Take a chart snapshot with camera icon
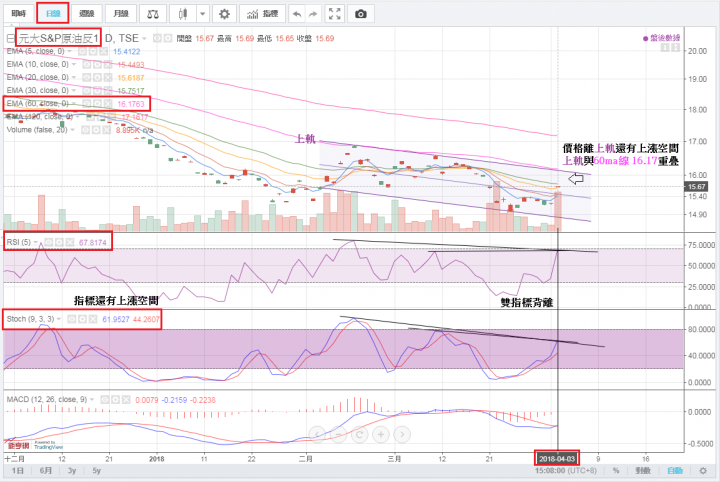 [x=361, y=14]
